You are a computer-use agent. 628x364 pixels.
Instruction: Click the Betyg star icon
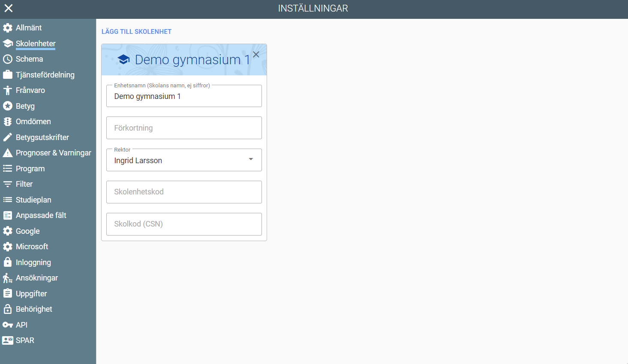(x=8, y=106)
